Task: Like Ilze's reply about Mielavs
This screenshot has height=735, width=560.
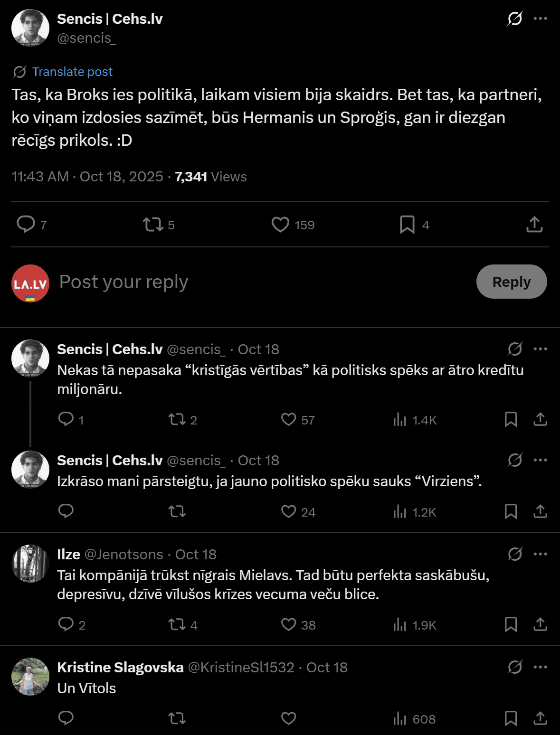Action: click(x=288, y=624)
